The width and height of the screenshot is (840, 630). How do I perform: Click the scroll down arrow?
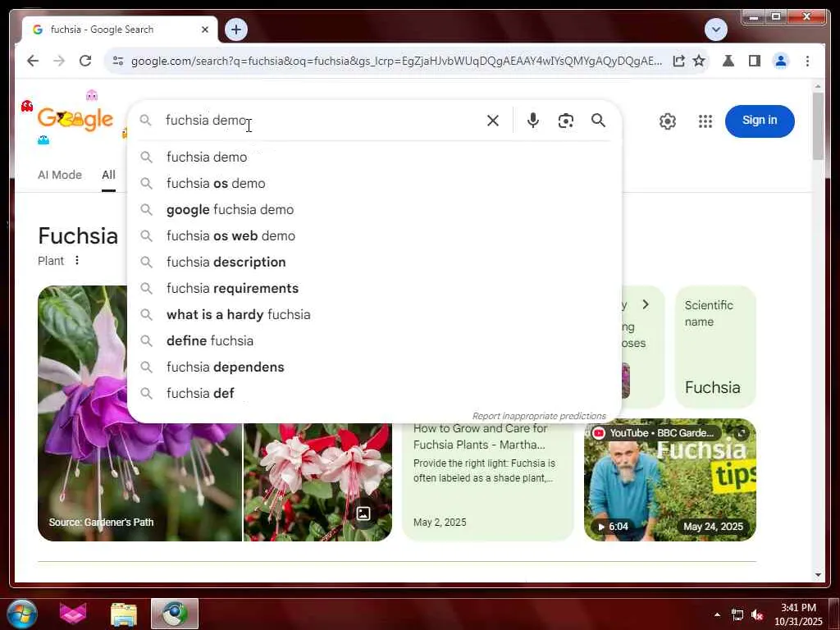tap(818, 575)
